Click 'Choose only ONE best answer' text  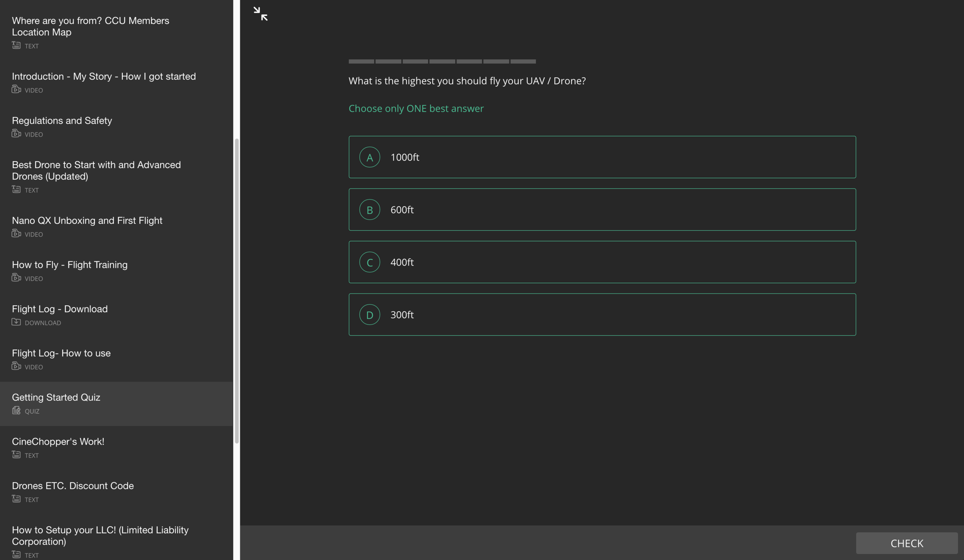click(x=416, y=109)
